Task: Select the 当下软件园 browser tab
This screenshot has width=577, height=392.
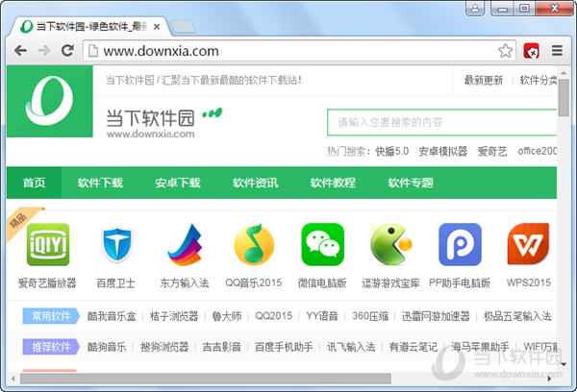Action: 90,27
